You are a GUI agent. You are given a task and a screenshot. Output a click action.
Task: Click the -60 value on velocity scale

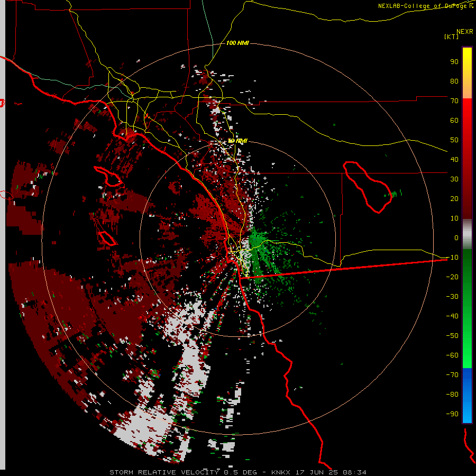[x=452, y=355]
